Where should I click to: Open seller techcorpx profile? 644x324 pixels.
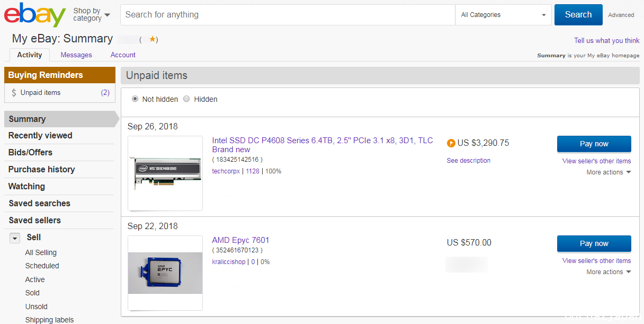(x=226, y=171)
